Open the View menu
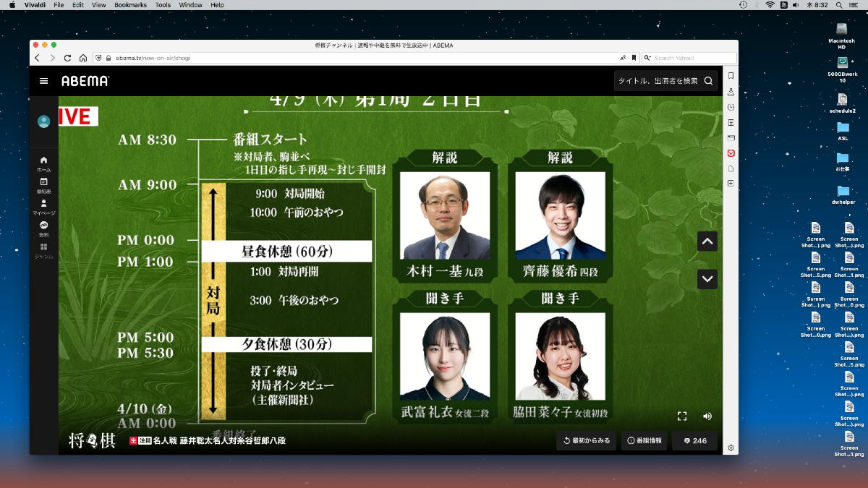This screenshot has height=488, width=868. tap(99, 5)
